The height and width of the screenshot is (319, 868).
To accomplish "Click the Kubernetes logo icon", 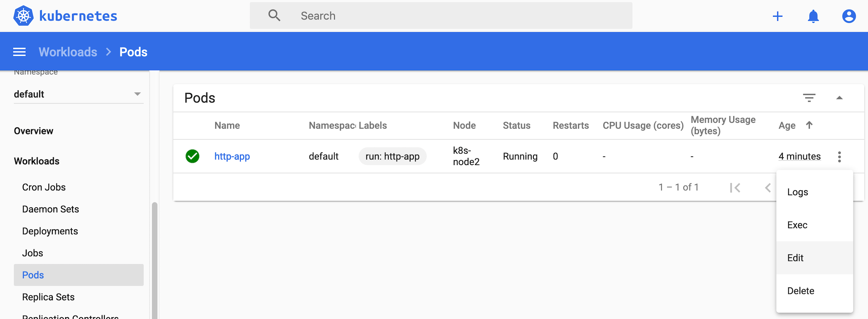I will tap(23, 16).
